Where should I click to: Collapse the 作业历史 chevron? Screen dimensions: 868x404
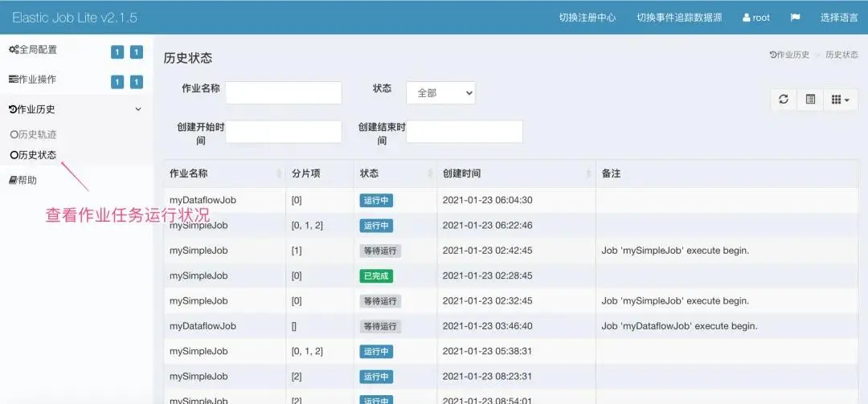pyautogui.click(x=138, y=109)
